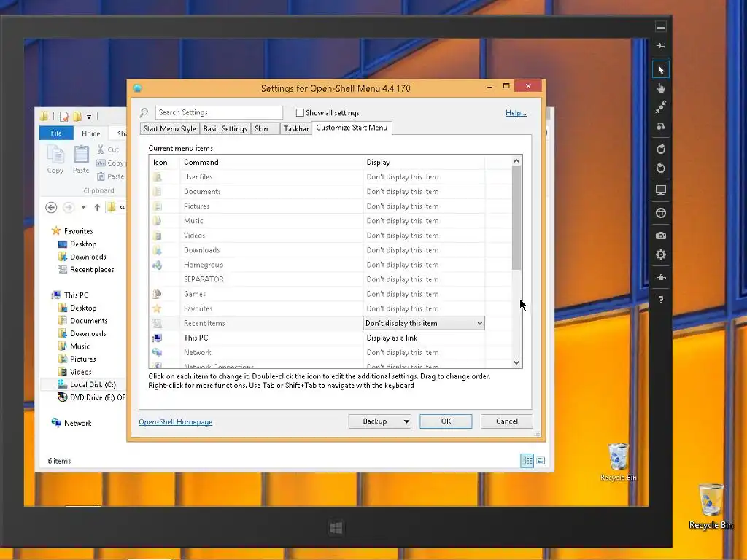The image size is (747, 560).
Task: Click the pin icon atop emulator sidebar
Action: (661, 46)
